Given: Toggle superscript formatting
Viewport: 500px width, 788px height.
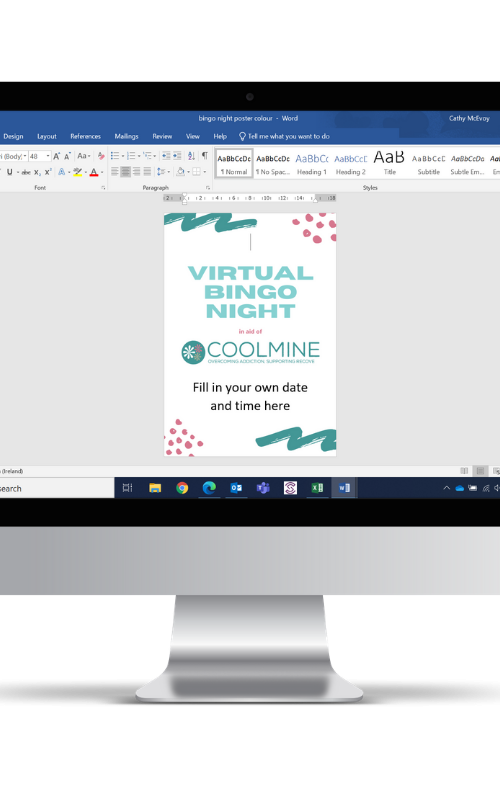Looking at the screenshot, I should coord(48,172).
